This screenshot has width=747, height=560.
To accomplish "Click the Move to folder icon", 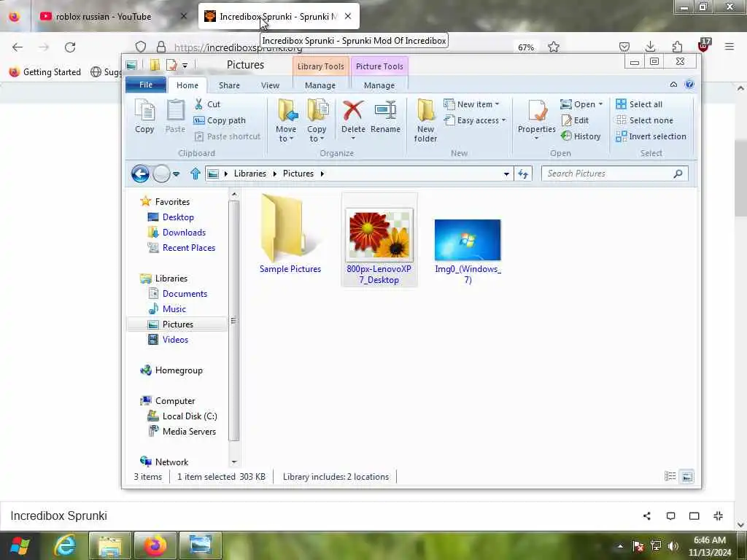I will pyautogui.click(x=287, y=111).
